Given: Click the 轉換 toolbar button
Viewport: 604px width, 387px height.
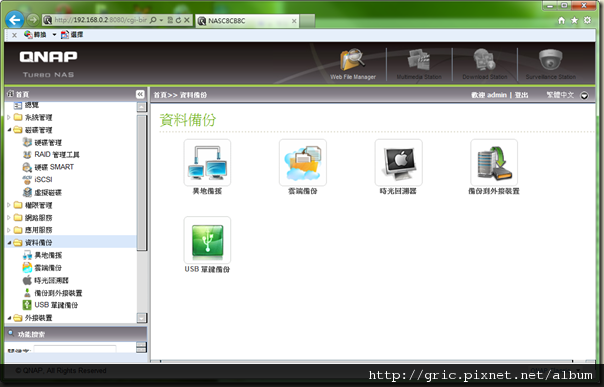Looking at the screenshot, I should click(x=35, y=35).
